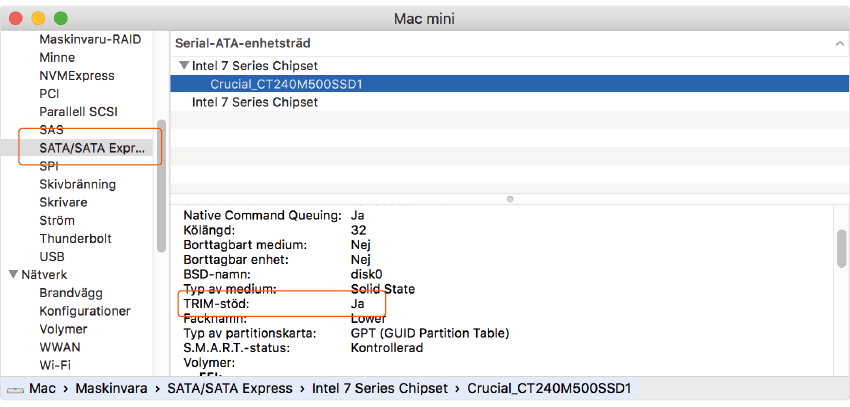Click the Mac computer icon in path bar
Screen dimensions: 850x407
15,388
